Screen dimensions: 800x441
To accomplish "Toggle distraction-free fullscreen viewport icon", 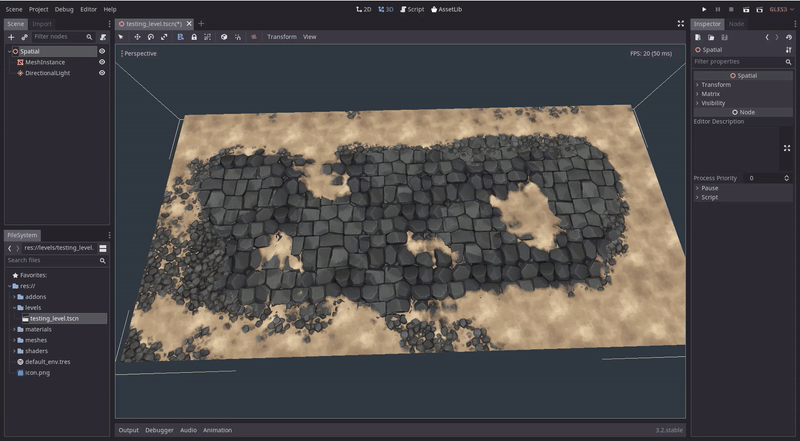I will pos(681,23).
